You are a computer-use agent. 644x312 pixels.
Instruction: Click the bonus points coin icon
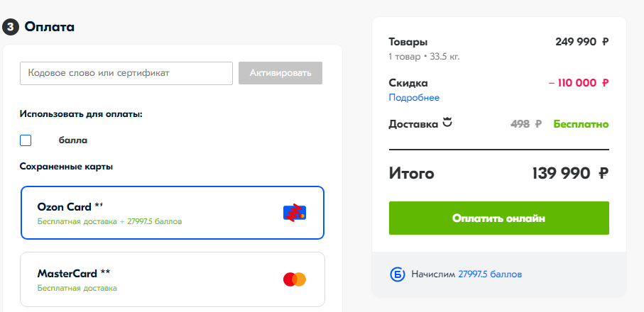[398, 274]
